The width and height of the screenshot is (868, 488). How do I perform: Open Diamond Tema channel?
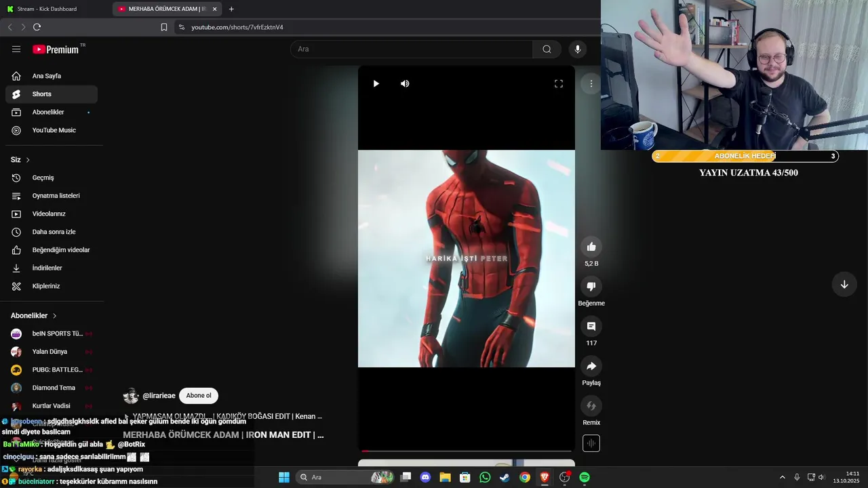tap(52, 388)
